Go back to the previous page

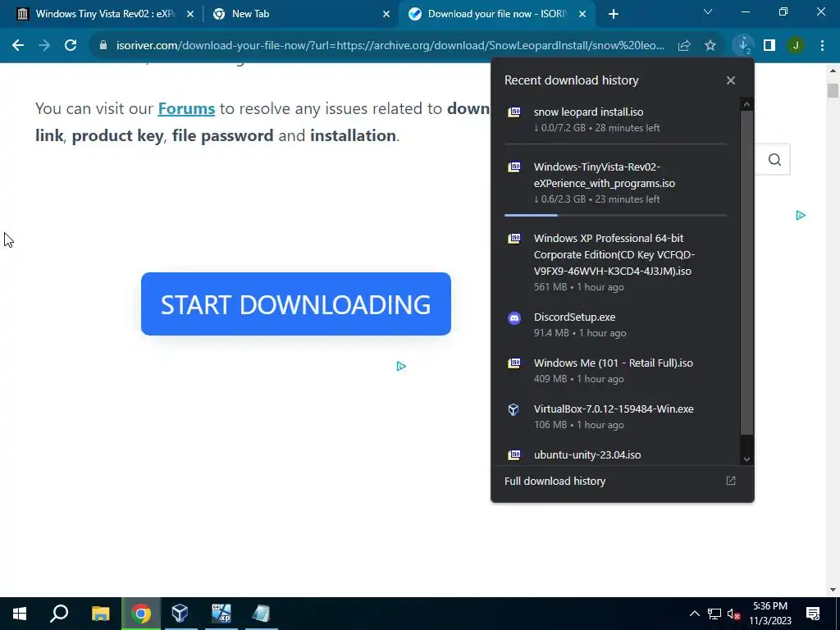pyautogui.click(x=18, y=46)
